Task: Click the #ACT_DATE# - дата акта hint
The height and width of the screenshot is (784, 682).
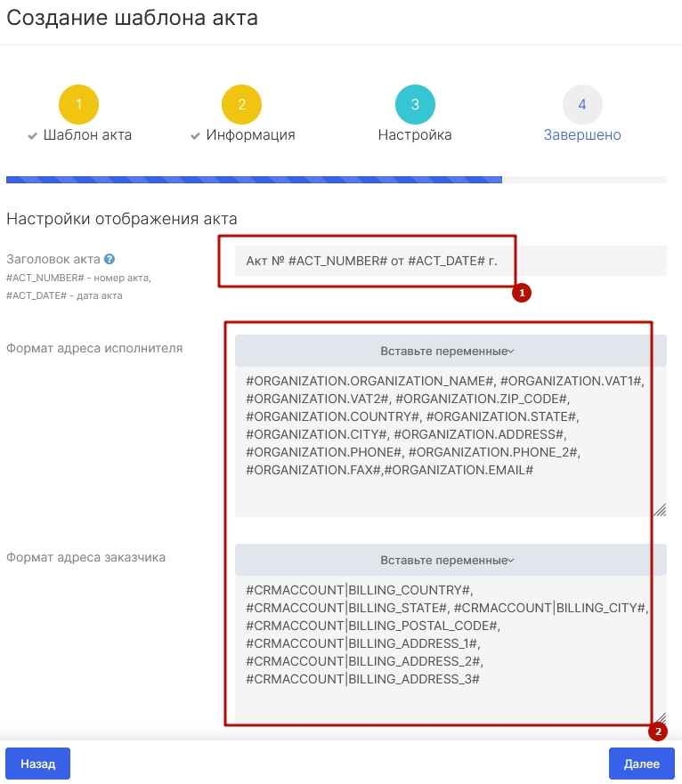Action: [x=64, y=295]
